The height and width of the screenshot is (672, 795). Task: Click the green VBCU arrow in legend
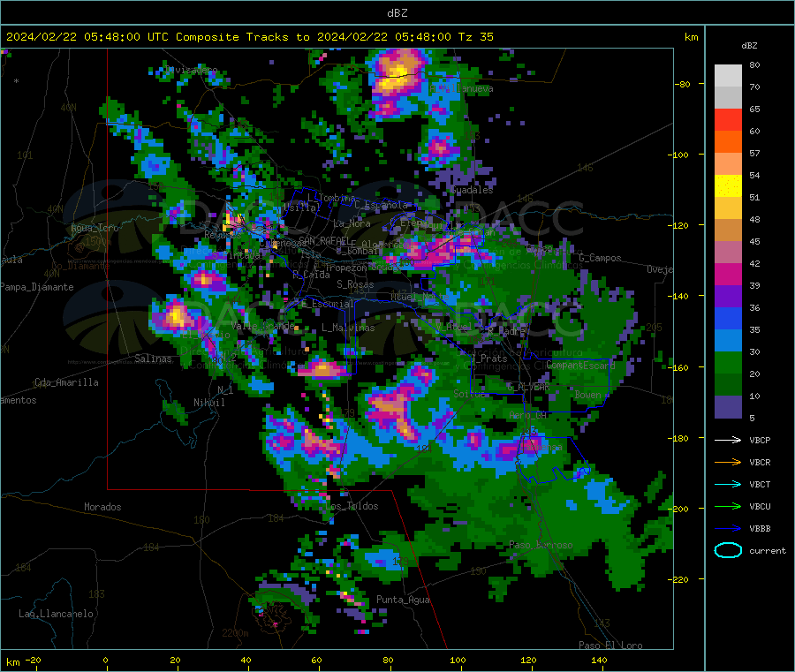pos(728,506)
